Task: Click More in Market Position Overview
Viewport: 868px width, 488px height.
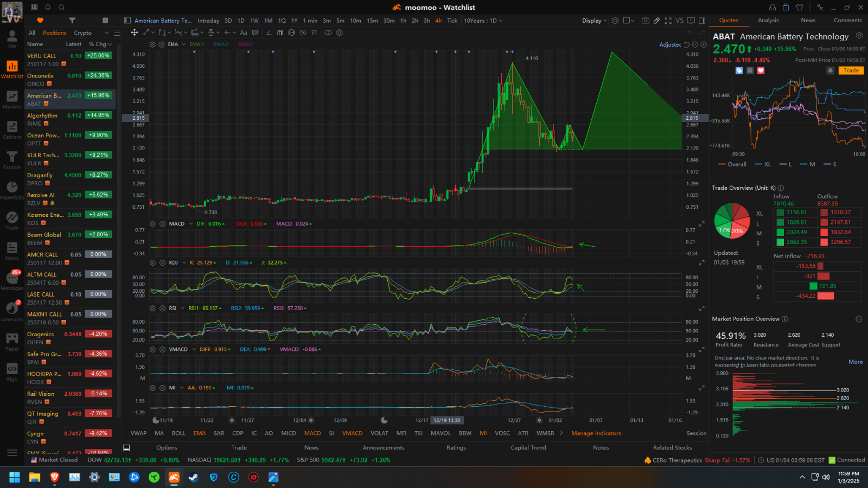Action: (856, 362)
